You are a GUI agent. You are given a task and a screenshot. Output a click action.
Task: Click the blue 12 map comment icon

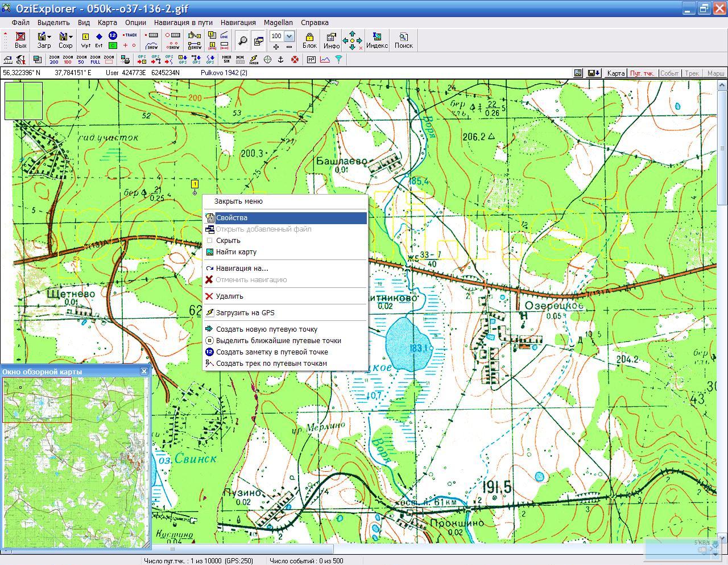click(113, 36)
